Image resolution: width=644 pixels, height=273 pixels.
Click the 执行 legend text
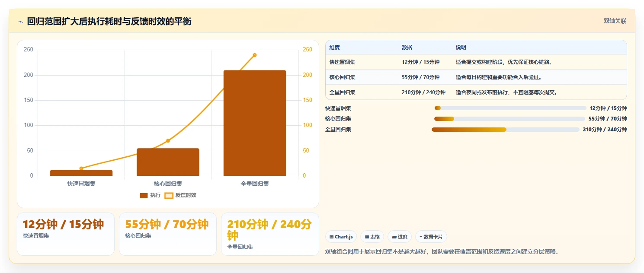(x=155, y=196)
